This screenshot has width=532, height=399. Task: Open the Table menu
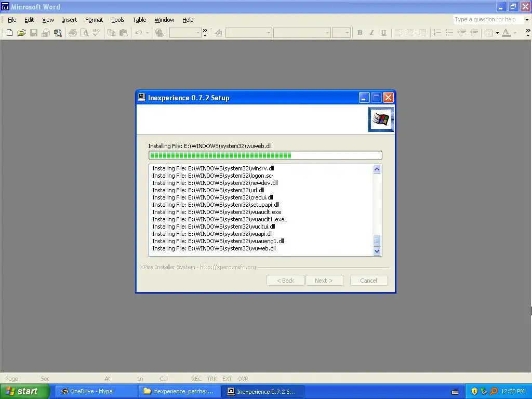tap(139, 20)
